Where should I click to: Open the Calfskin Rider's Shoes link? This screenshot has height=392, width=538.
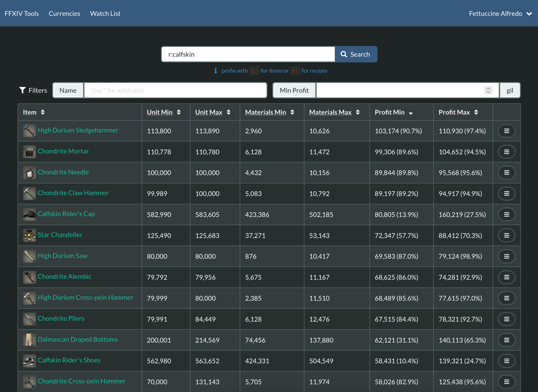[x=69, y=360]
